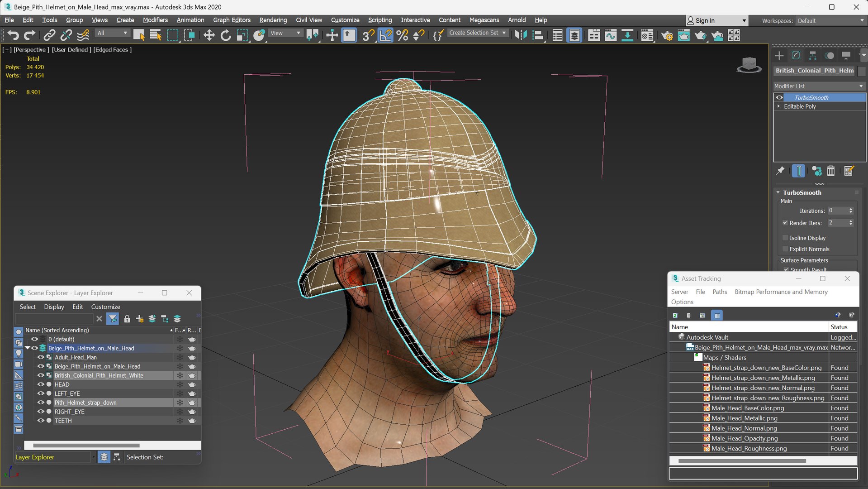Click Remove Modifier trash icon
Viewport: 868px width, 489px height.
point(831,171)
